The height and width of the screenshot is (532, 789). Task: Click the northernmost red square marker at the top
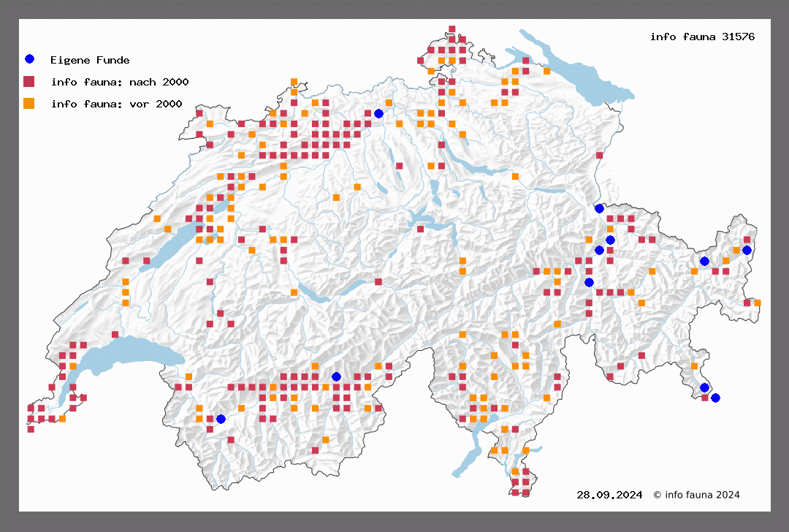point(452,29)
